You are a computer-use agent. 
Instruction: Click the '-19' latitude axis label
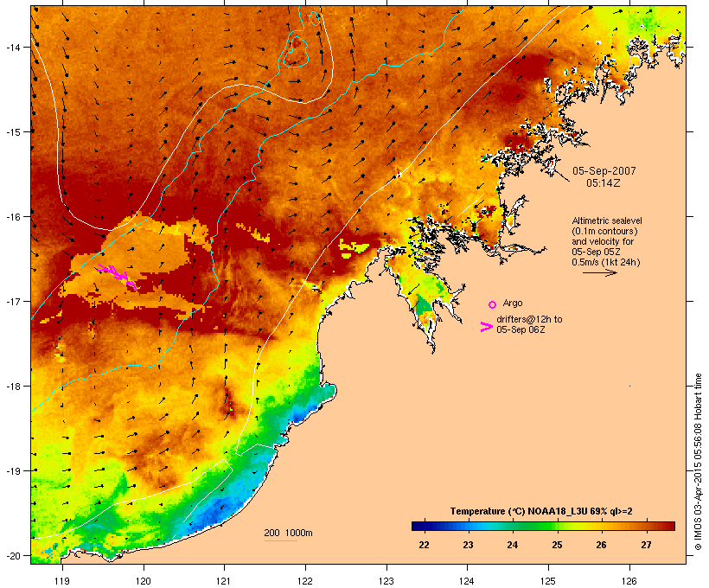[13, 471]
